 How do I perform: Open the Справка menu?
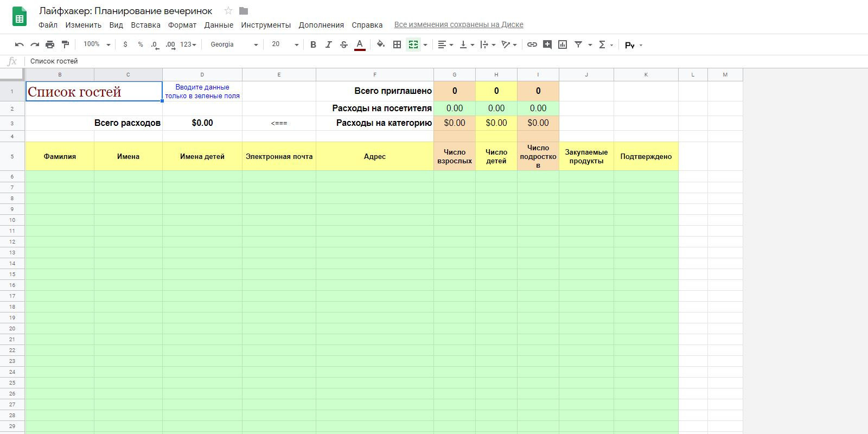pos(367,25)
